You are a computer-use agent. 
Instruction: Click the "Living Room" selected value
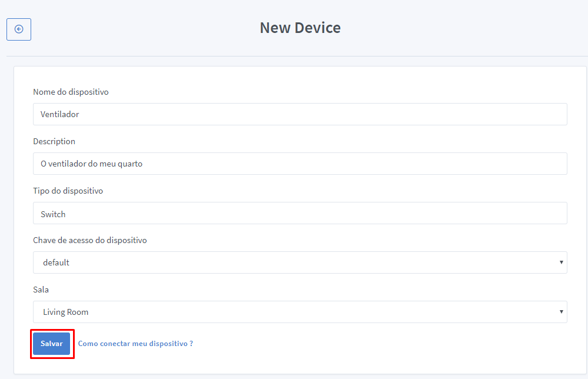click(x=65, y=312)
